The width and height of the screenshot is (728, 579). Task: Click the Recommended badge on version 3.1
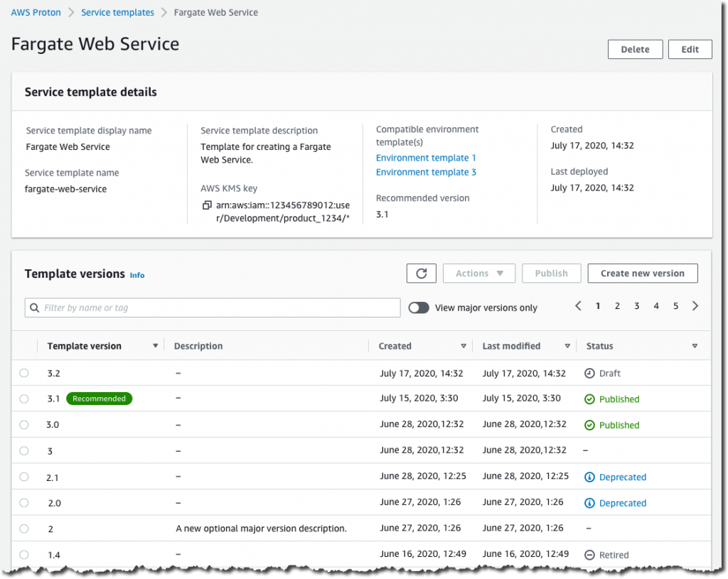[99, 399]
